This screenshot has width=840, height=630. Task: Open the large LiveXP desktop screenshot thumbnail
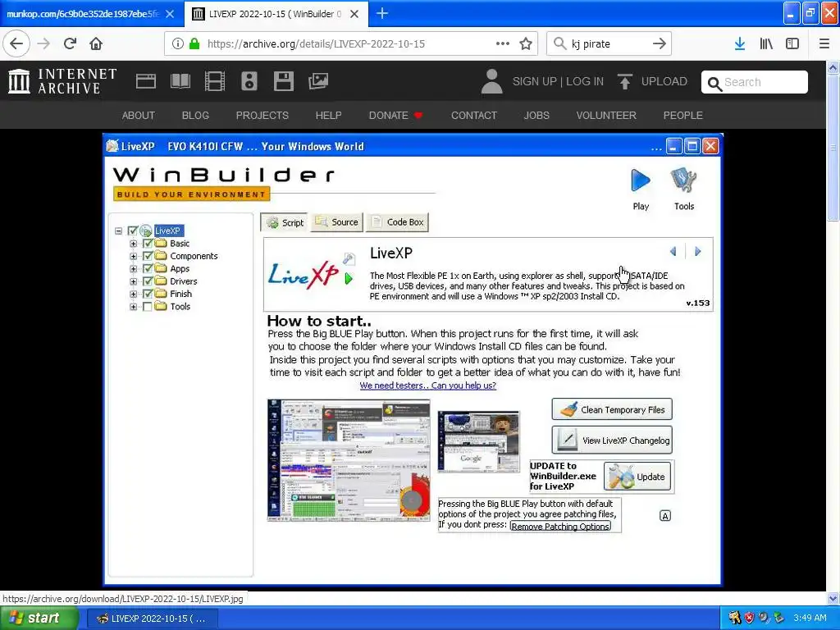point(349,459)
